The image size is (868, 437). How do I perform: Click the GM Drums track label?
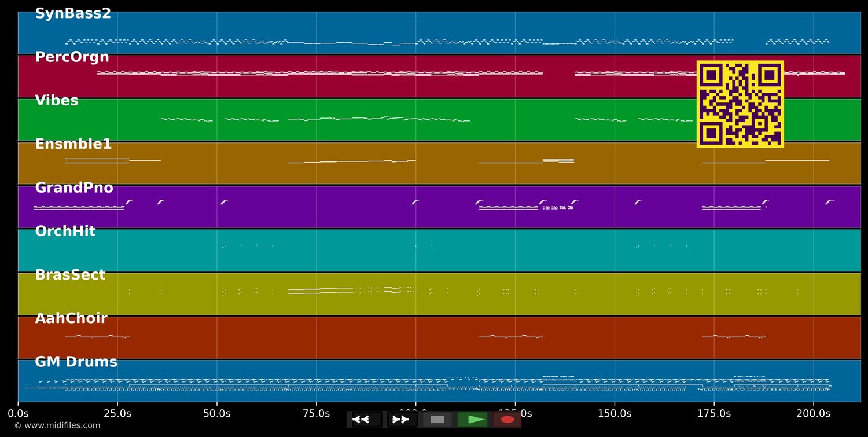76,362
